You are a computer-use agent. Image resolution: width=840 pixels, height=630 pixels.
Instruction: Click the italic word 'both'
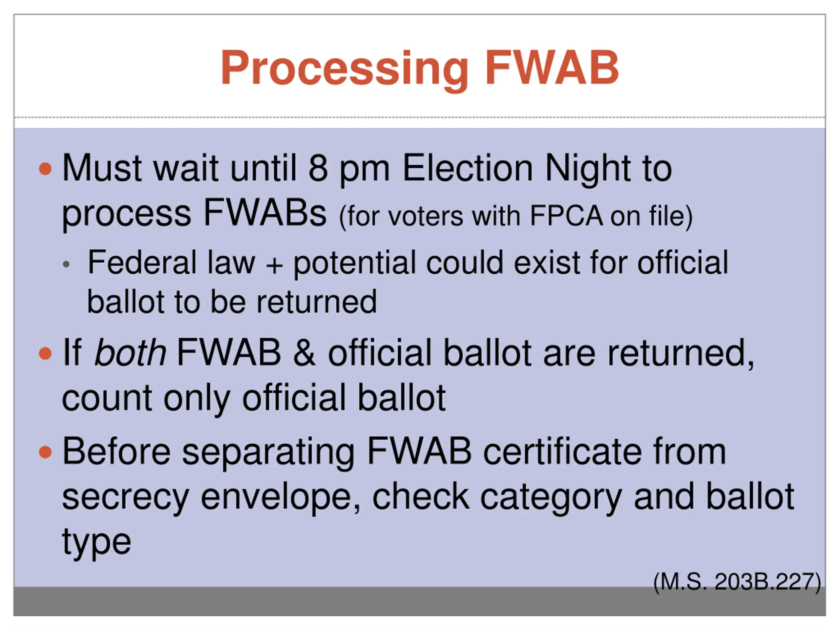point(130,353)
